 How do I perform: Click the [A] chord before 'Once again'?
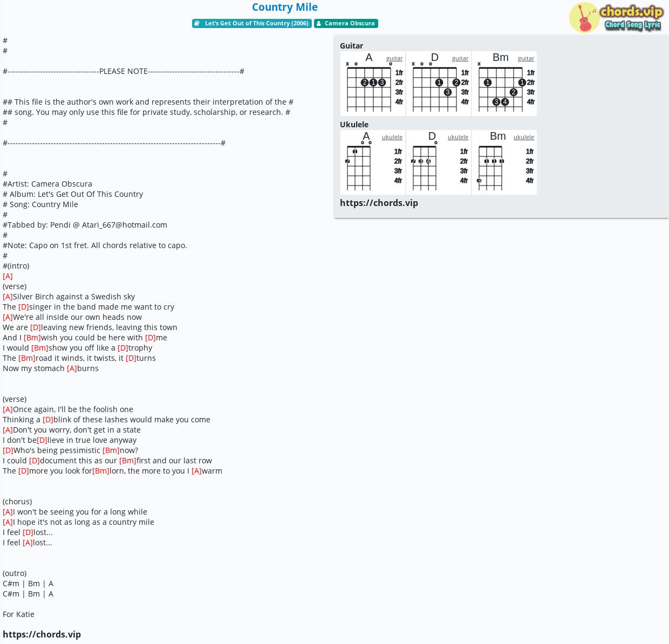(x=8, y=409)
